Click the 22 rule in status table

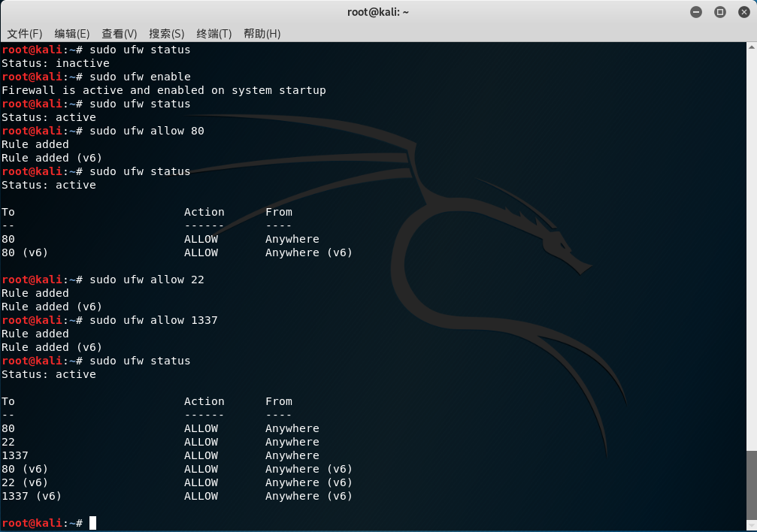click(x=8, y=442)
